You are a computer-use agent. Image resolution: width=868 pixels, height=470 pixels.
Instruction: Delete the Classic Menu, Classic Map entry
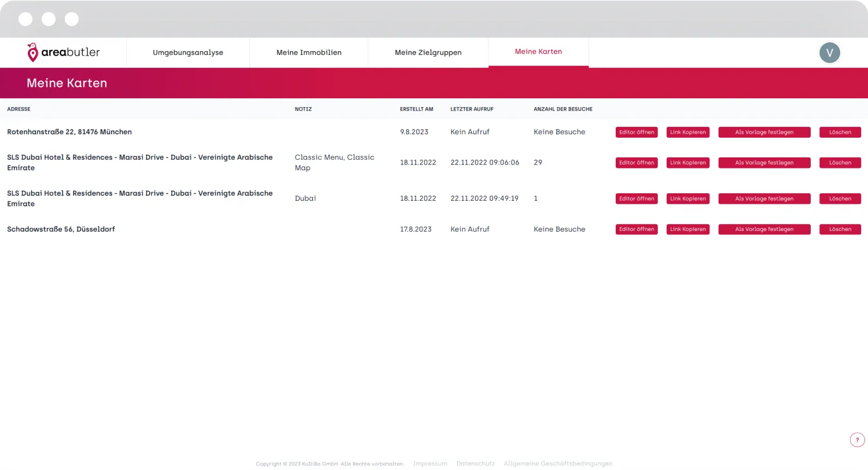[x=840, y=163]
